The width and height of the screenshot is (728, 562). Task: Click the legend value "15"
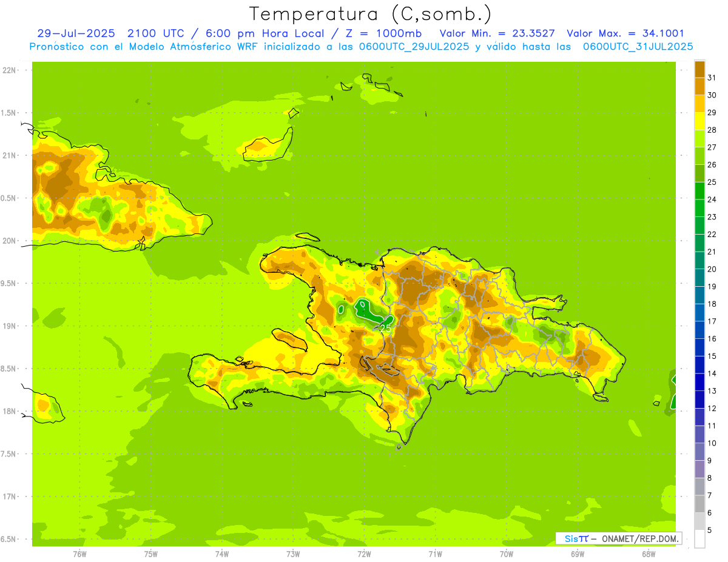pos(712,356)
